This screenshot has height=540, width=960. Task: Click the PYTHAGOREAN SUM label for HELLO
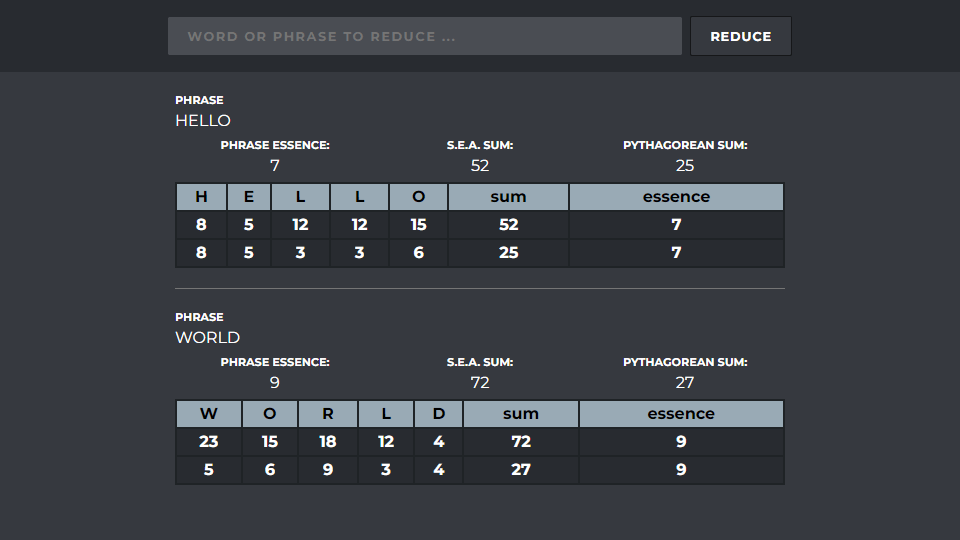685,145
